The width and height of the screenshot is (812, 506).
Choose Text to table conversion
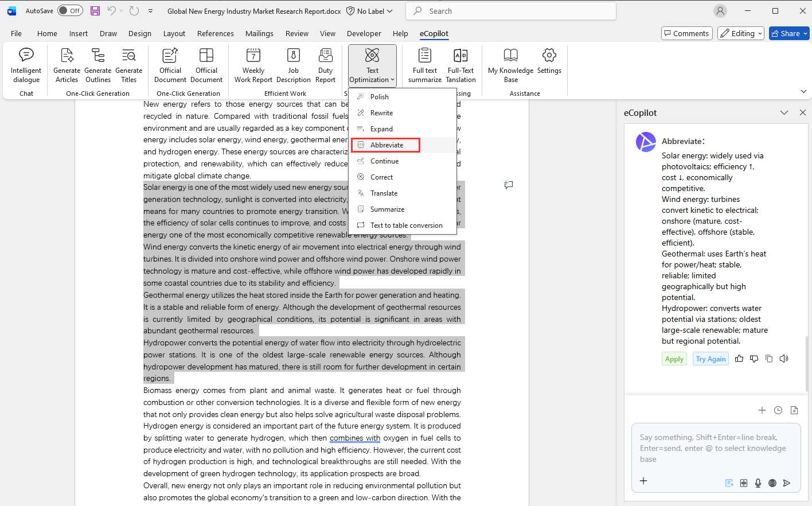[406, 225]
